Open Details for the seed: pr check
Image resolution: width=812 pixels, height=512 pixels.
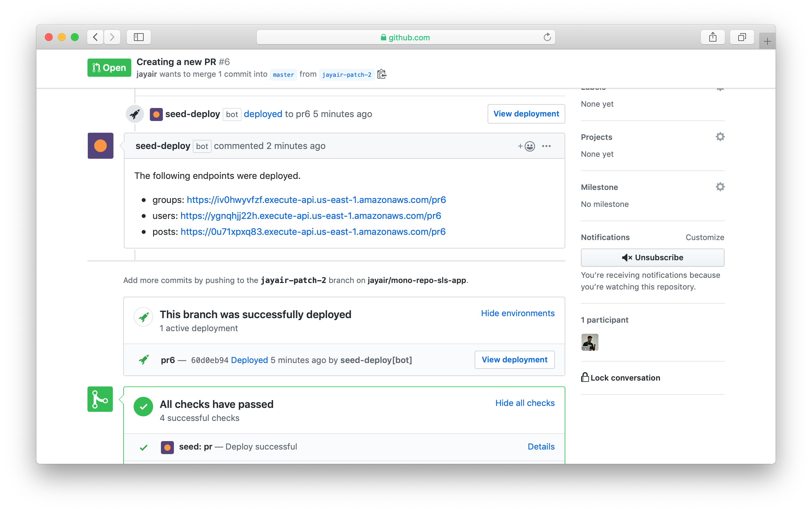[541, 447]
